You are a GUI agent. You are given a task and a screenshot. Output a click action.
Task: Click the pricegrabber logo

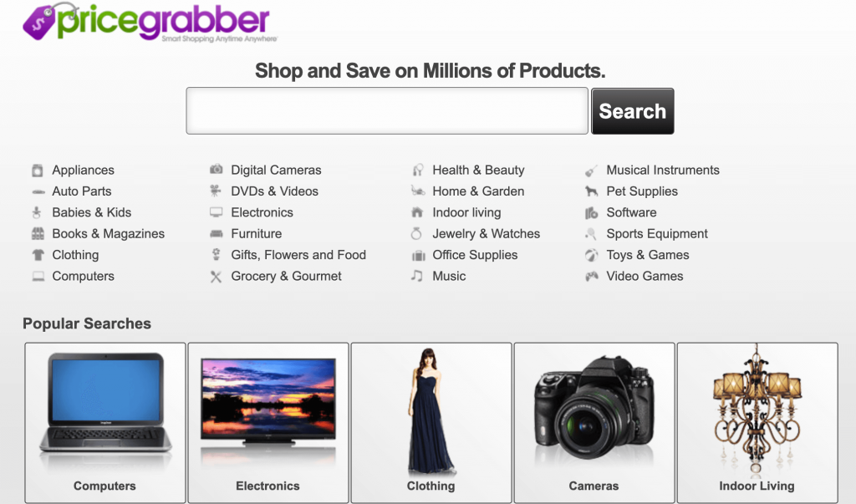(x=150, y=22)
